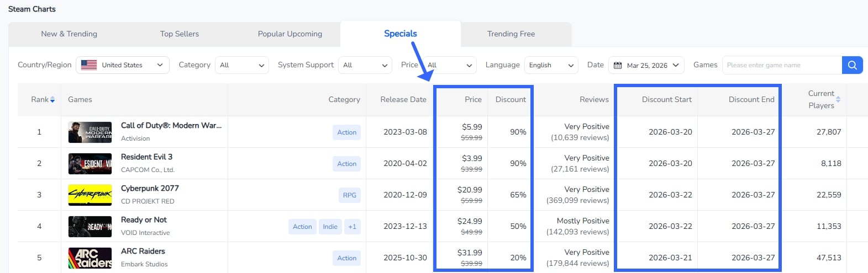Click the +1 more categories tag
Image resolution: width=868 pixels, height=273 pixels.
click(352, 227)
